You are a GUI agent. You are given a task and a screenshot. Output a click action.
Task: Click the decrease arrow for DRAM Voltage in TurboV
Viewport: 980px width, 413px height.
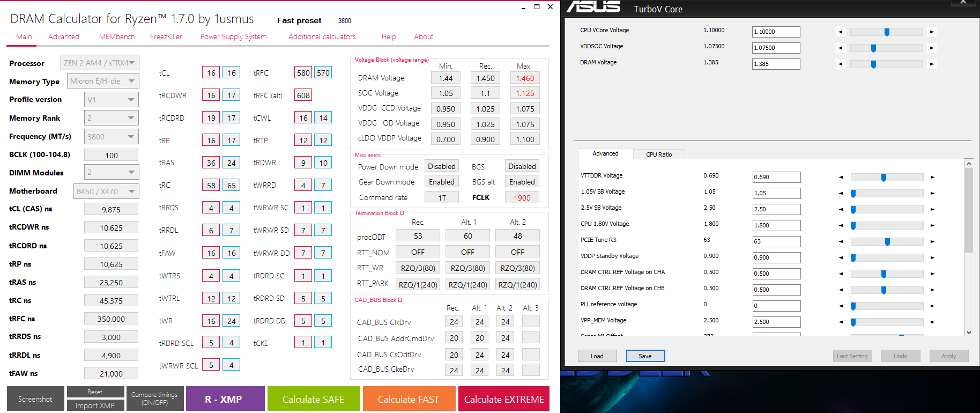pos(840,64)
